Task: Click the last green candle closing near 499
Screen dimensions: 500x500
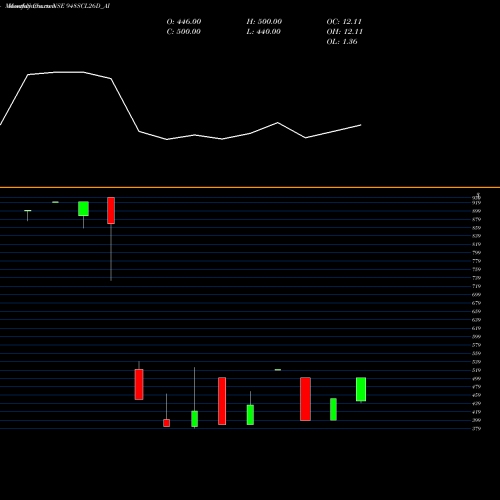Action: click(x=361, y=389)
